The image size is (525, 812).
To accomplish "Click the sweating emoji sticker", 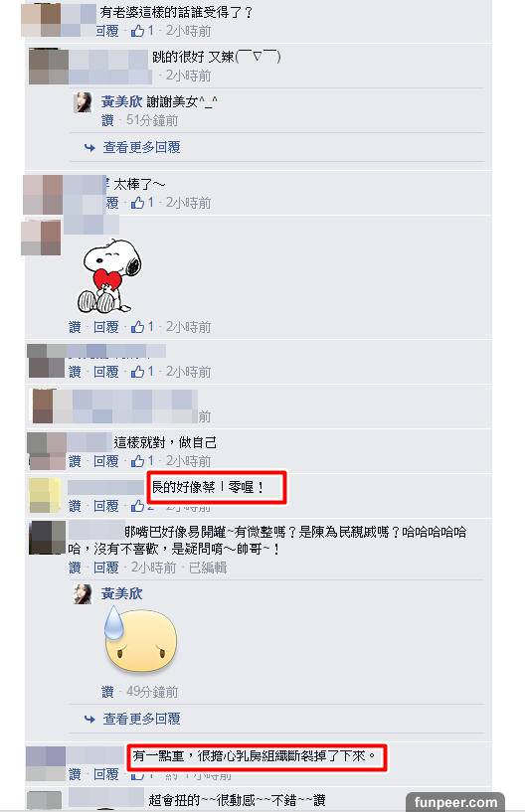I will coord(140,639).
